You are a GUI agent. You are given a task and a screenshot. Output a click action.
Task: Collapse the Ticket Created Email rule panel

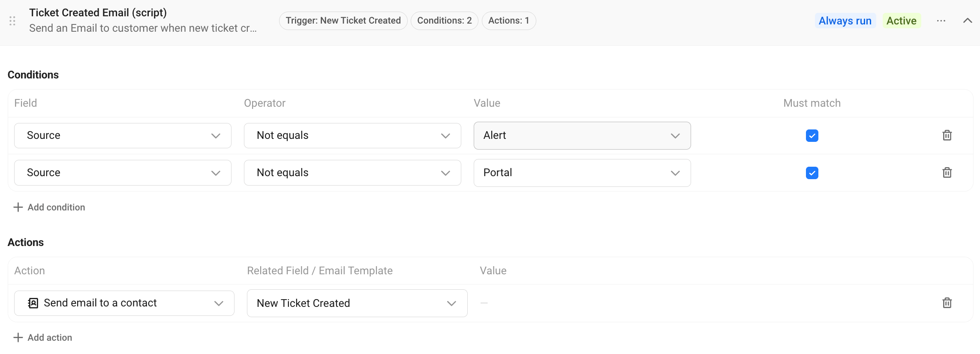pos(967,21)
